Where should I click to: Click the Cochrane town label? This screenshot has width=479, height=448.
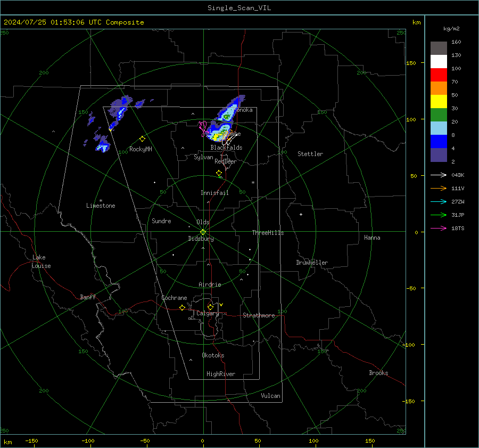point(174,298)
